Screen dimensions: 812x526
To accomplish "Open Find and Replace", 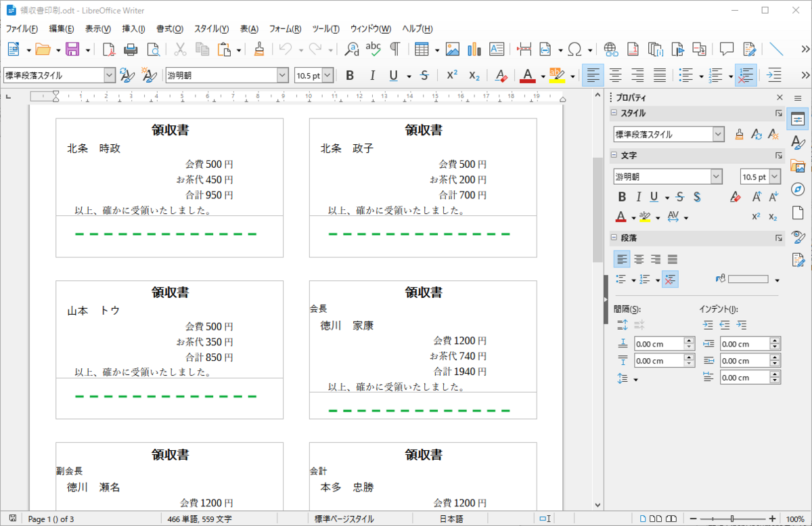I will coord(352,49).
